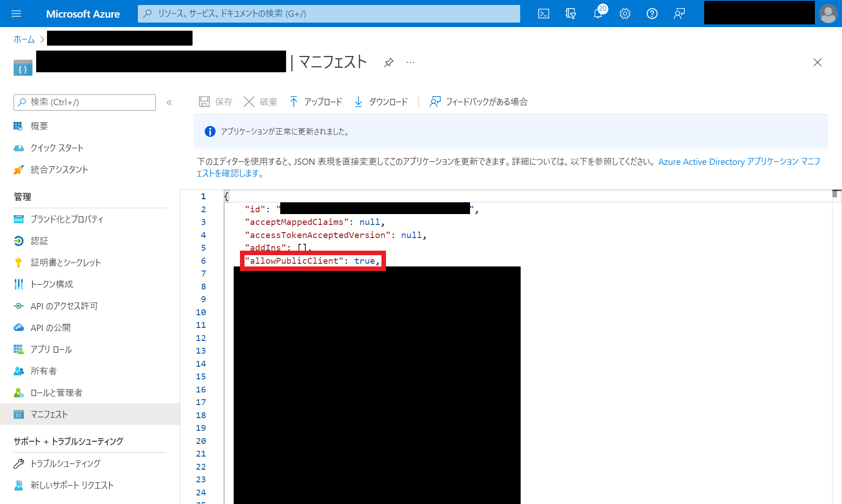The image size is (842, 504).
Task: Open ロールと管理者 menu item
Action: 56,392
